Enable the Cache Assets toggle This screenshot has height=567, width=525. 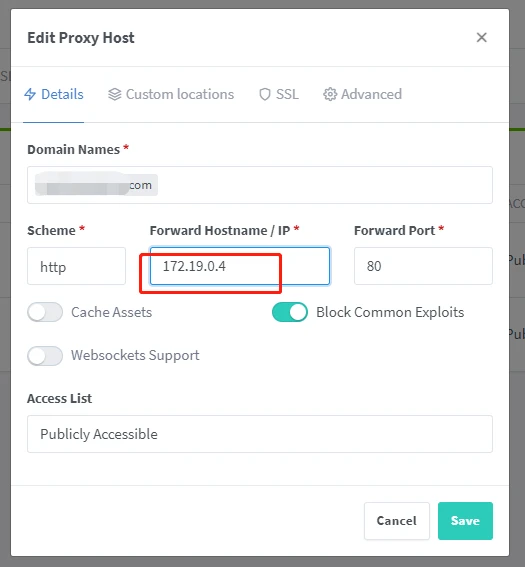point(45,312)
